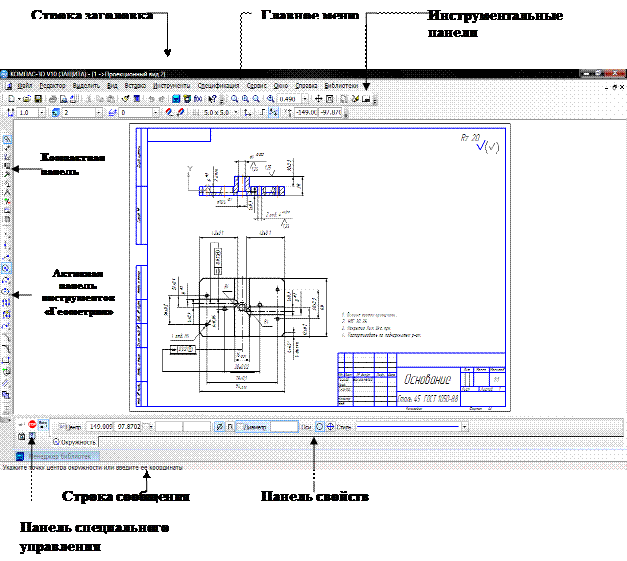This screenshot has height=561, width=627.
Task: Click the Pan (move view) cross-arrows icon
Action: (318, 99)
